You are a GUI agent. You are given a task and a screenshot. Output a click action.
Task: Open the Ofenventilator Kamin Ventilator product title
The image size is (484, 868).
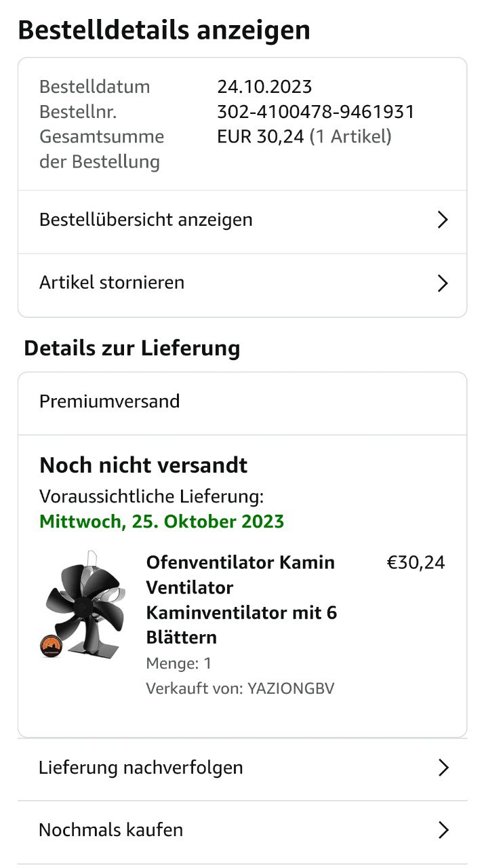click(241, 599)
